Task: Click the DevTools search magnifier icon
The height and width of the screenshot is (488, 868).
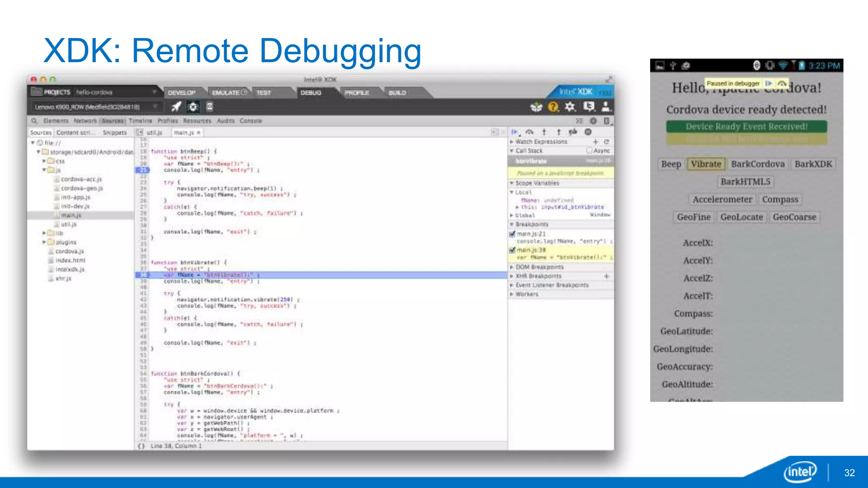Action: pos(34,121)
